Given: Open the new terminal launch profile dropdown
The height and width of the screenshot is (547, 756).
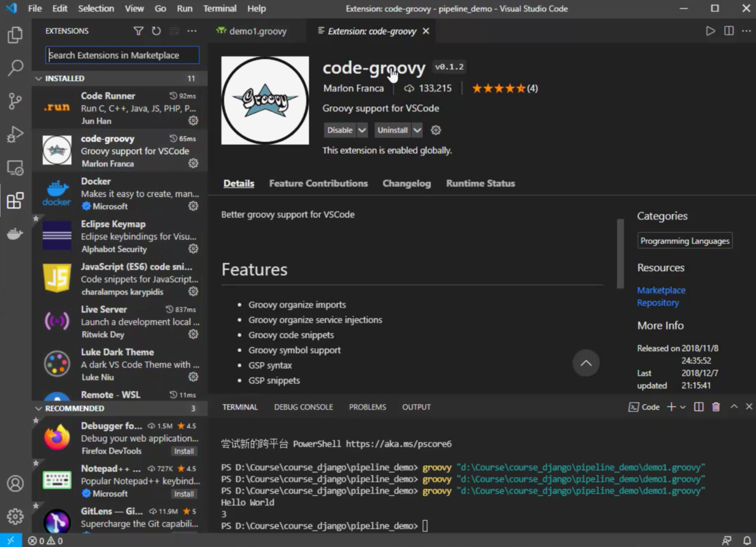Looking at the screenshot, I should 682,407.
